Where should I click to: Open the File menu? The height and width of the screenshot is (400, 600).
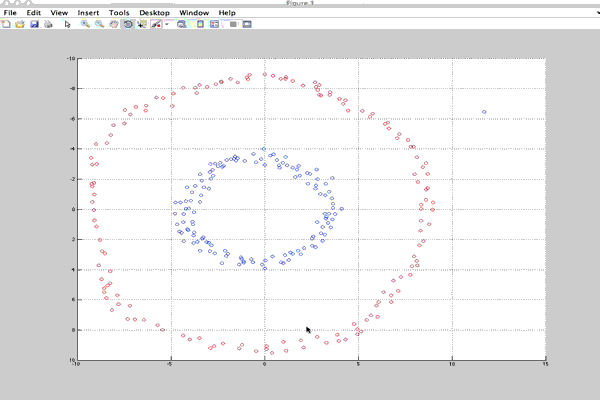(x=10, y=12)
